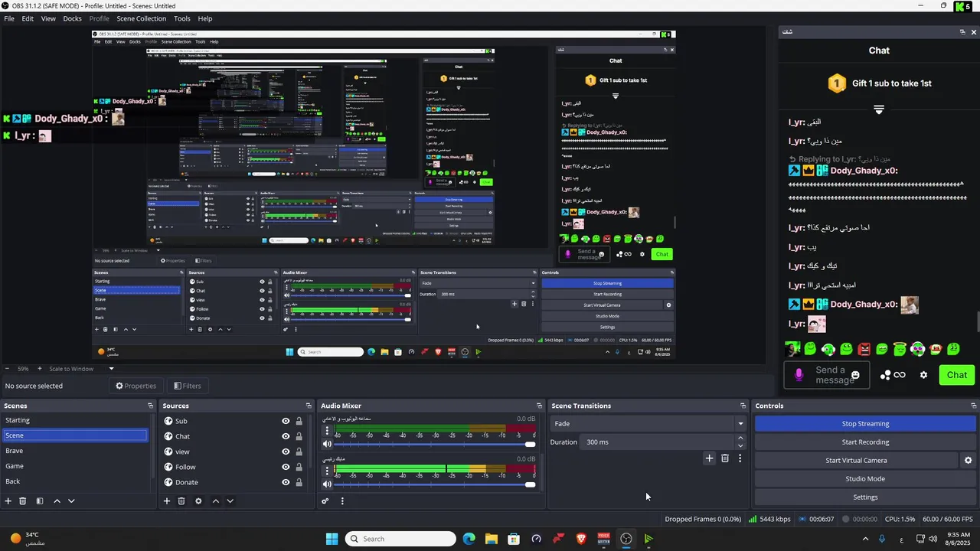980x551 pixels.
Task: Remove scene transition trash icon
Action: (725, 458)
